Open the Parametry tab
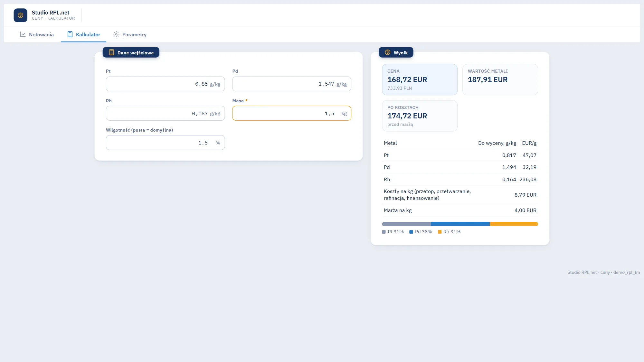644x362 pixels. pyautogui.click(x=130, y=34)
